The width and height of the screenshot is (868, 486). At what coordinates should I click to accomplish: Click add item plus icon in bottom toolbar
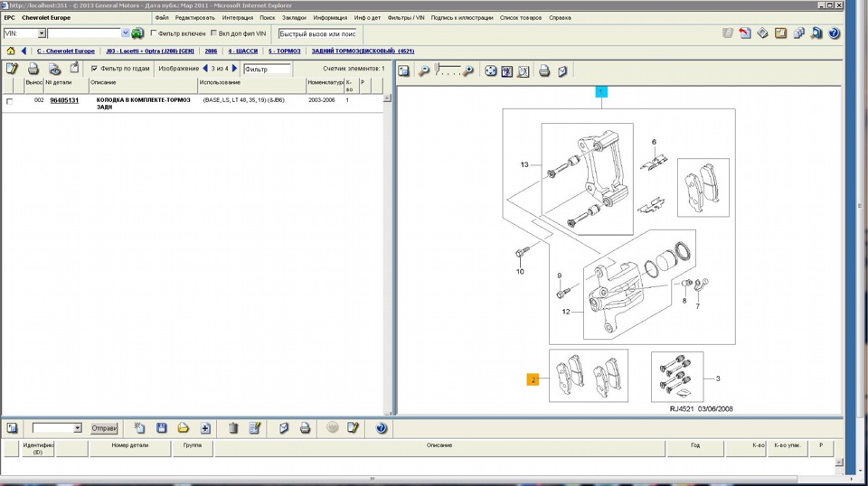point(205,428)
